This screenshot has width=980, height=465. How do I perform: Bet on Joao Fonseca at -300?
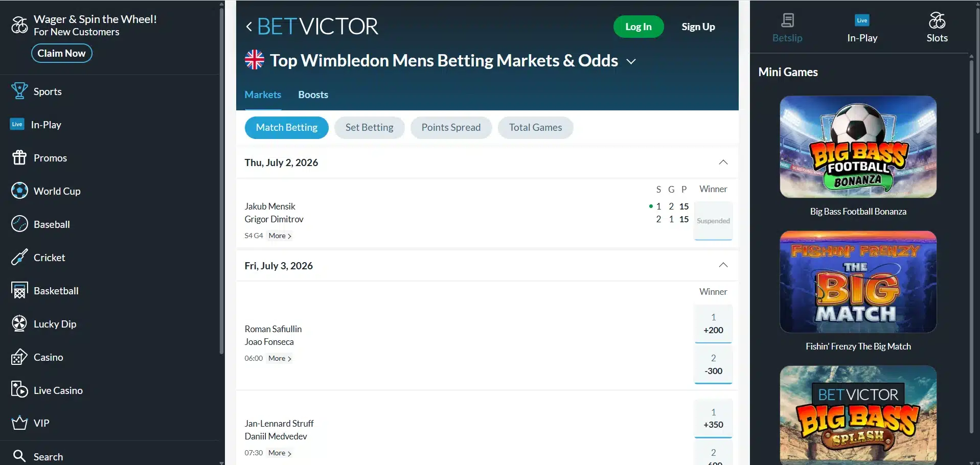pyautogui.click(x=713, y=365)
